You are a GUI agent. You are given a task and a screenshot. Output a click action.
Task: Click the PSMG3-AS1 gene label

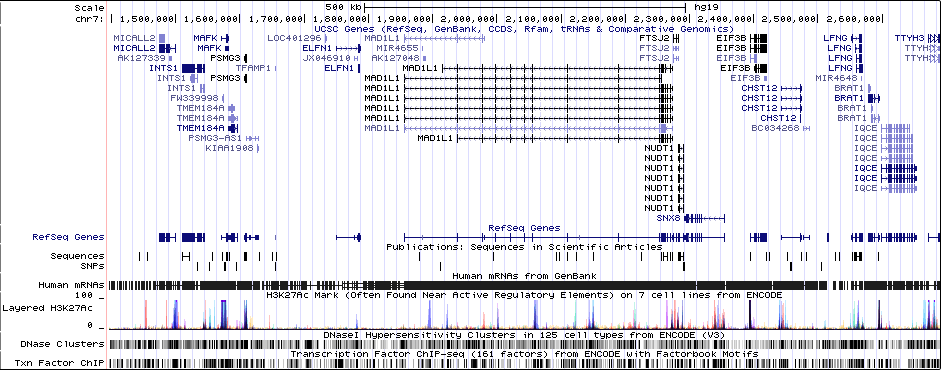[216, 138]
